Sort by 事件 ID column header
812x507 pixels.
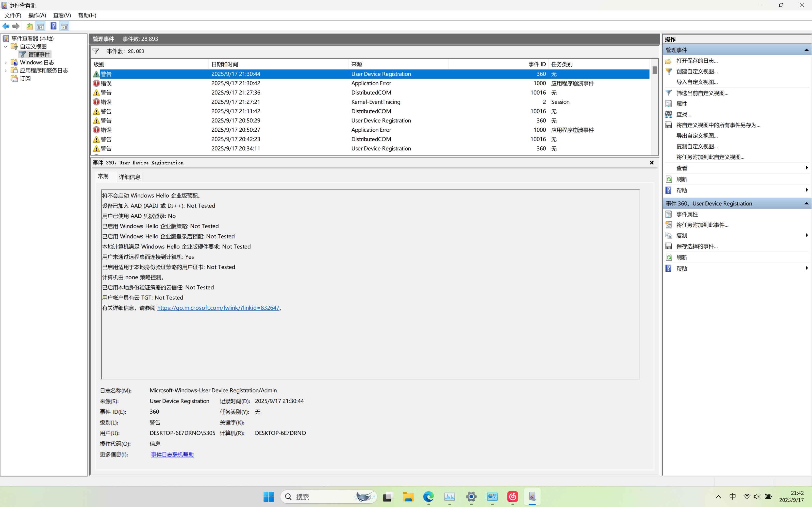[498, 64]
